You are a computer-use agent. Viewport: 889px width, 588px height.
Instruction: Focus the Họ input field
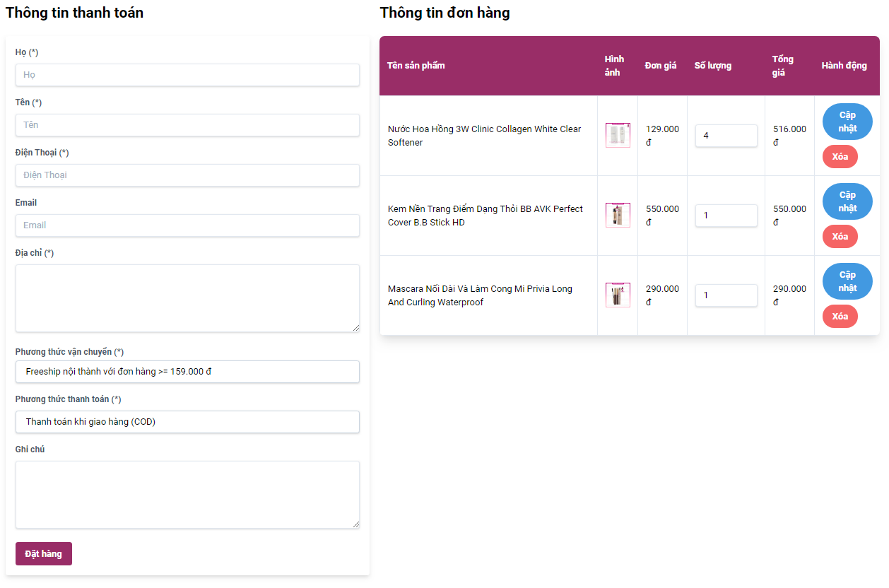pos(187,75)
